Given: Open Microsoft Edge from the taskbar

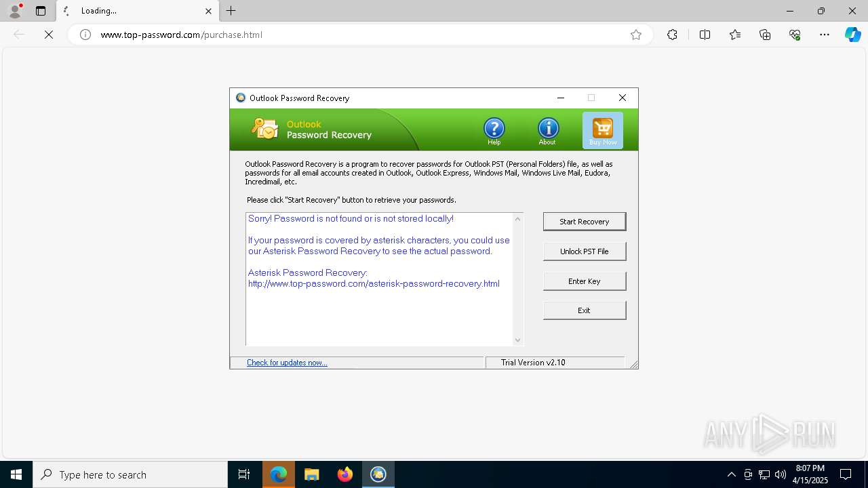Looking at the screenshot, I should (x=279, y=474).
